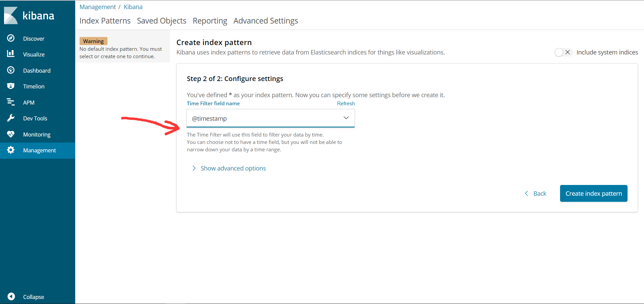Go Back to previous step
The image size is (644, 304).
pyautogui.click(x=536, y=193)
